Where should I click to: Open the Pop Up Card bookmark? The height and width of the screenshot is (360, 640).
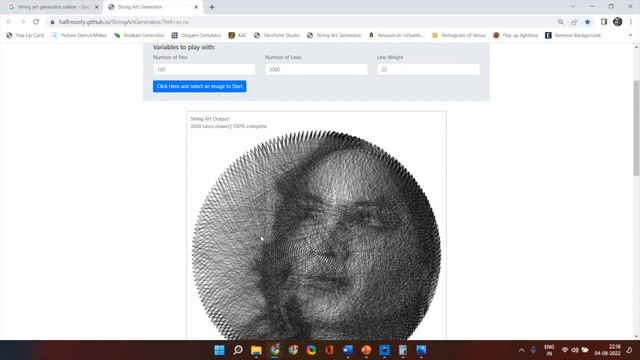(25, 36)
